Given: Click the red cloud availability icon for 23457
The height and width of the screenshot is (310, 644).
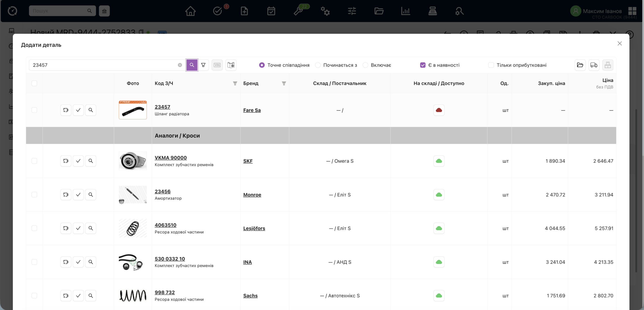Looking at the screenshot, I should tap(439, 110).
